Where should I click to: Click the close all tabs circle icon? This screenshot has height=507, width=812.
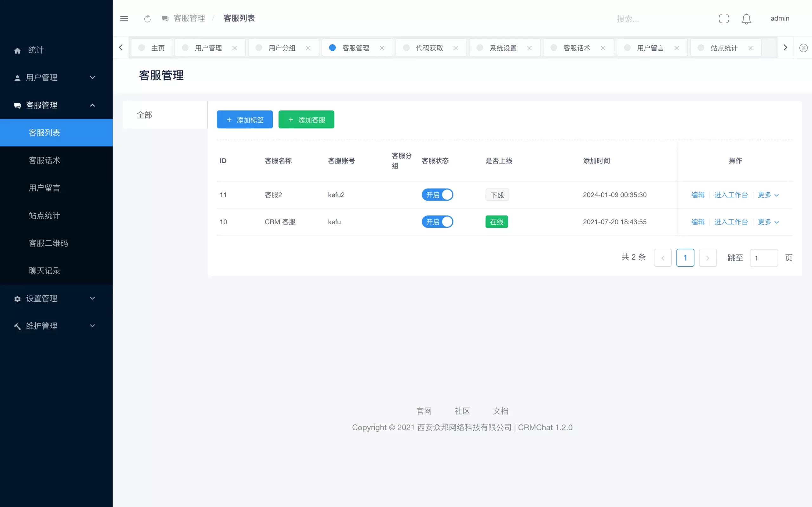tap(803, 48)
